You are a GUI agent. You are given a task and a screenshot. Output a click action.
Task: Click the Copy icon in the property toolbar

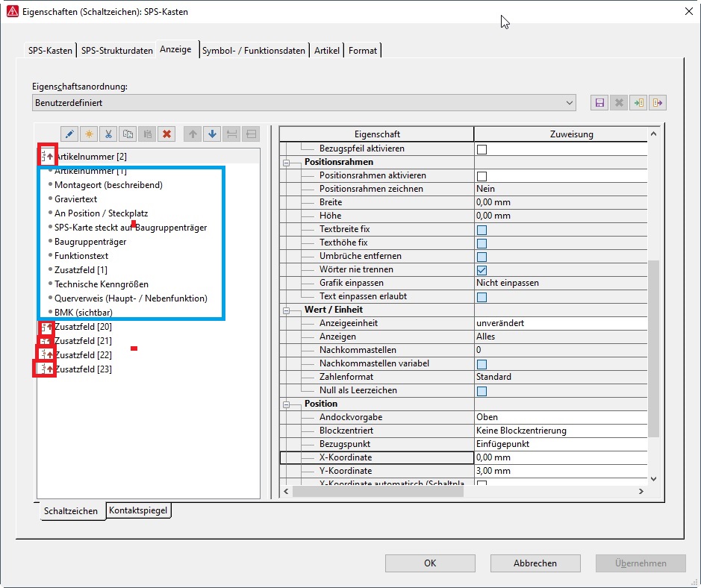tap(128, 134)
